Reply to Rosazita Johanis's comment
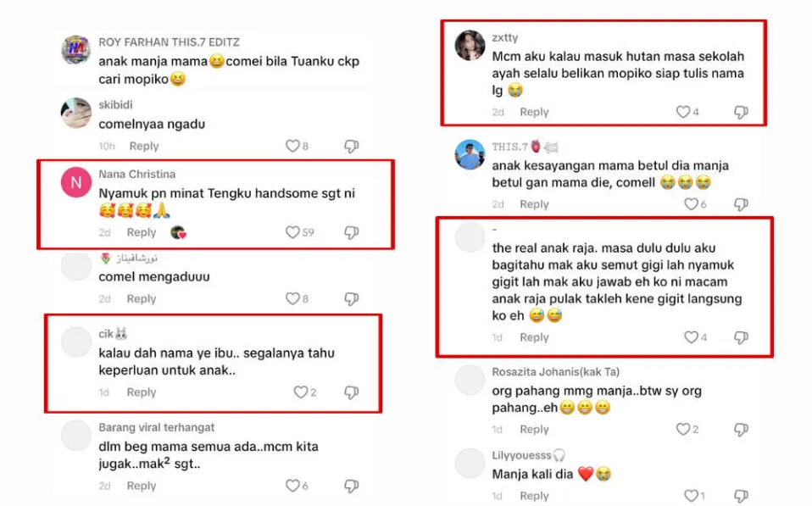This screenshot has height=506, width=812. coord(535,430)
